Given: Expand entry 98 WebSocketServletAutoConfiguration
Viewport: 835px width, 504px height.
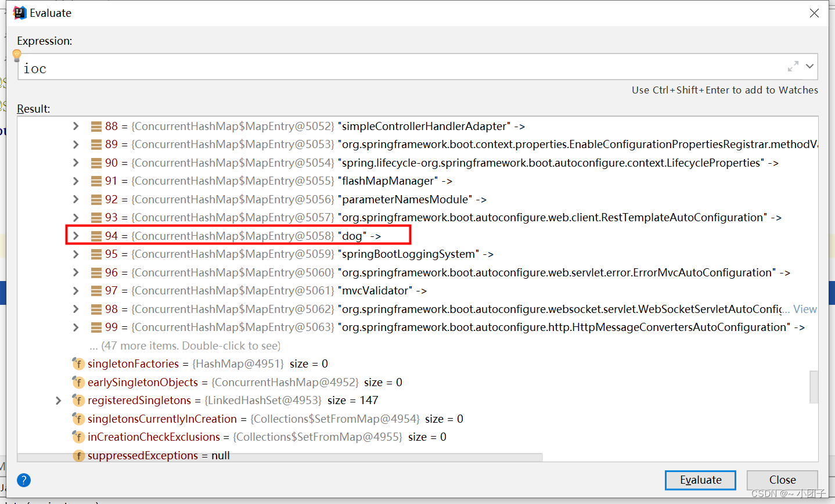Looking at the screenshot, I should [x=75, y=309].
